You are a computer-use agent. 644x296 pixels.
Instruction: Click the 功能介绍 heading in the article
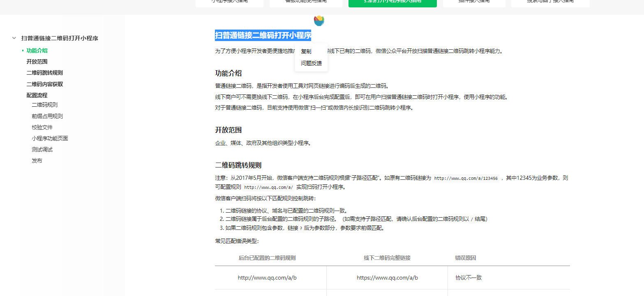coord(229,73)
